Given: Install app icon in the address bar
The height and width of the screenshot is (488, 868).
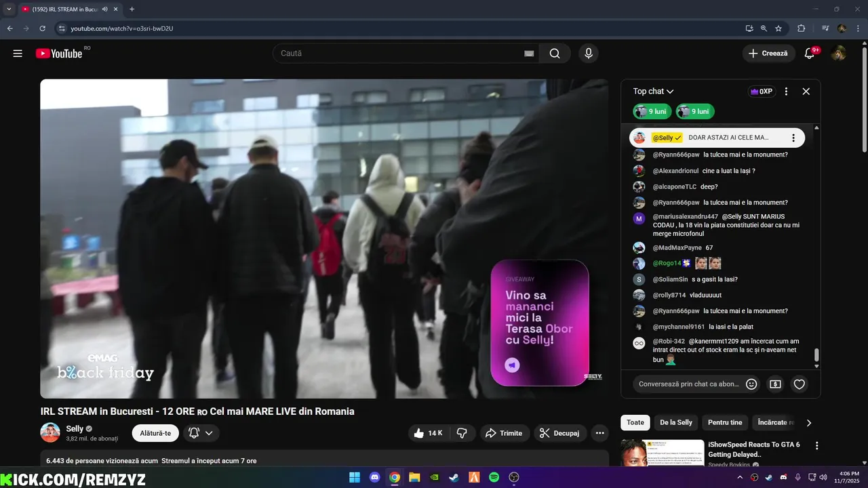Looking at the screenshot, I should [x=749, y=28].
